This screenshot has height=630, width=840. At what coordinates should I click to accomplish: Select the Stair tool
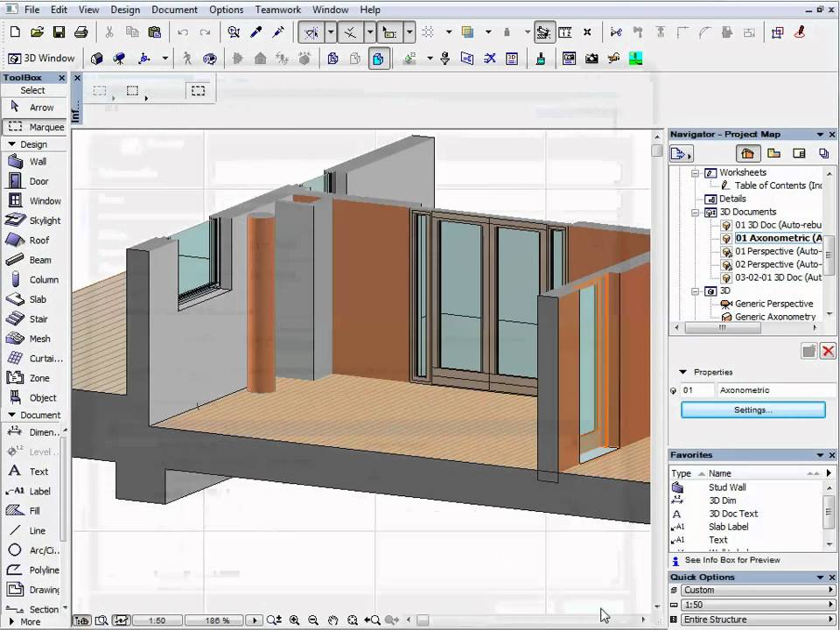tap(34, 318)
